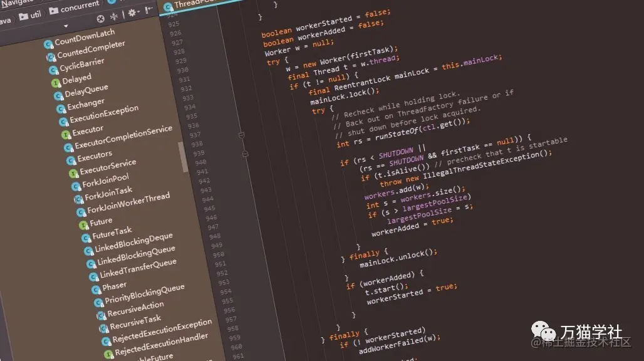Image resolution: width=644 pixels, height=361 pixels.
Task: Click the interface icon beside Delayed
Action: click(x=56, y=83)
